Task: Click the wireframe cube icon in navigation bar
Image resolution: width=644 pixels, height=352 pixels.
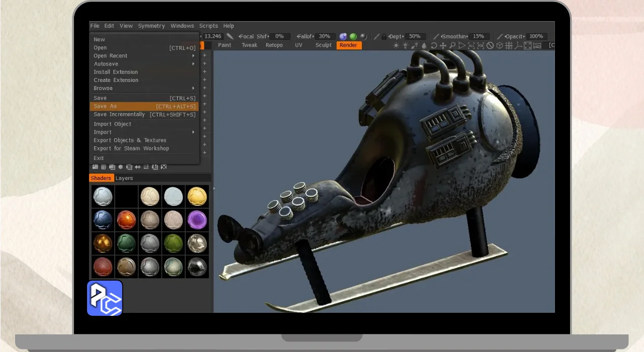Action: pos(500,45)
